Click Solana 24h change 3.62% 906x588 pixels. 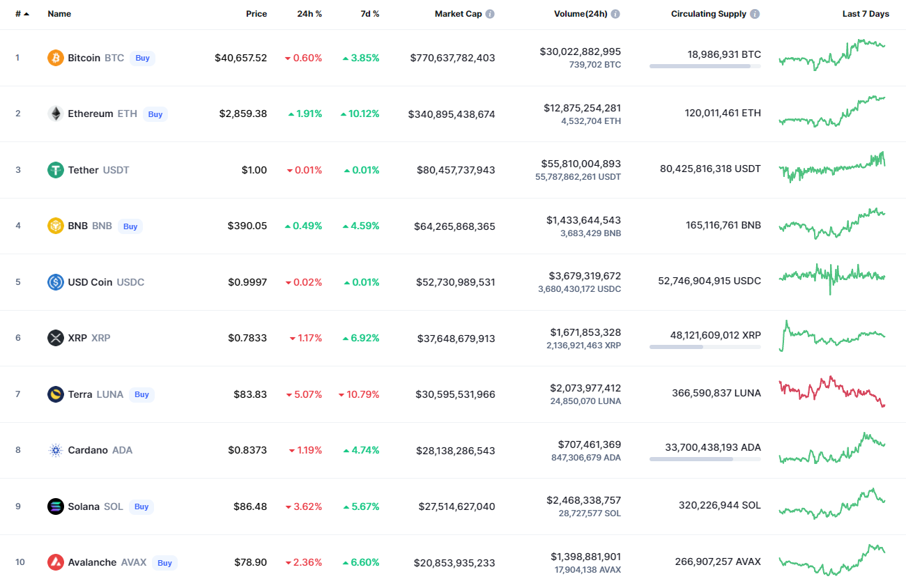pyautogui.click(x=304, y=506)
